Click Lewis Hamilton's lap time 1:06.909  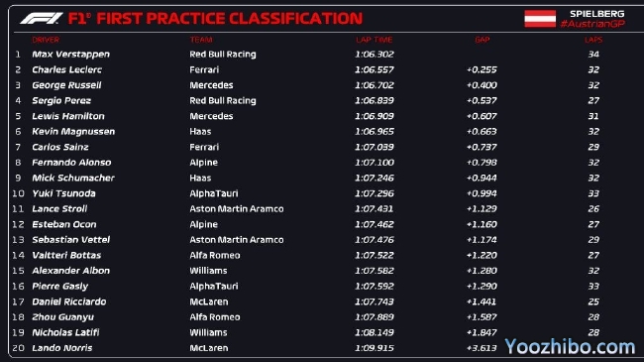pyautogui.click(x=375, y=116)
